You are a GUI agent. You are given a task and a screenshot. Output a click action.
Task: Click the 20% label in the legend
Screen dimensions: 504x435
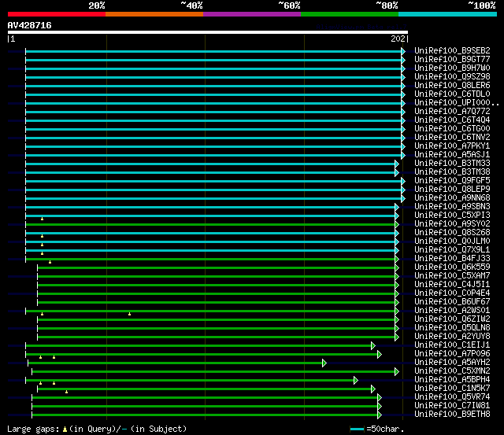click(x=97, y=6)
